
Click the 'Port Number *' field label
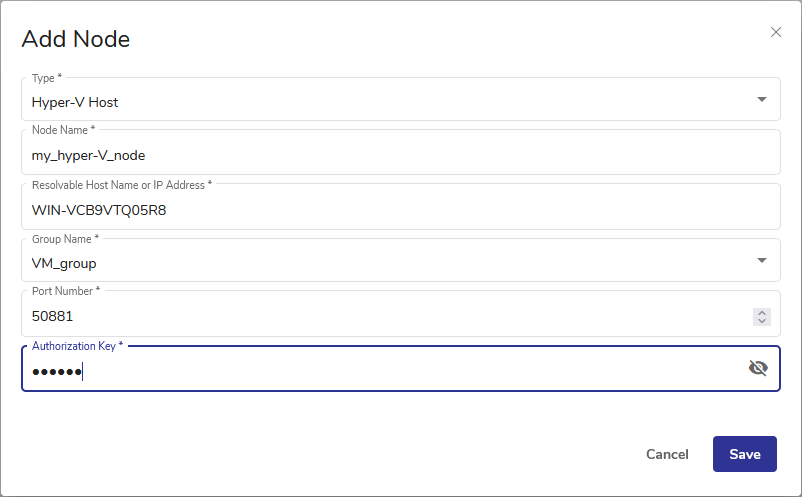pos(66,290)
